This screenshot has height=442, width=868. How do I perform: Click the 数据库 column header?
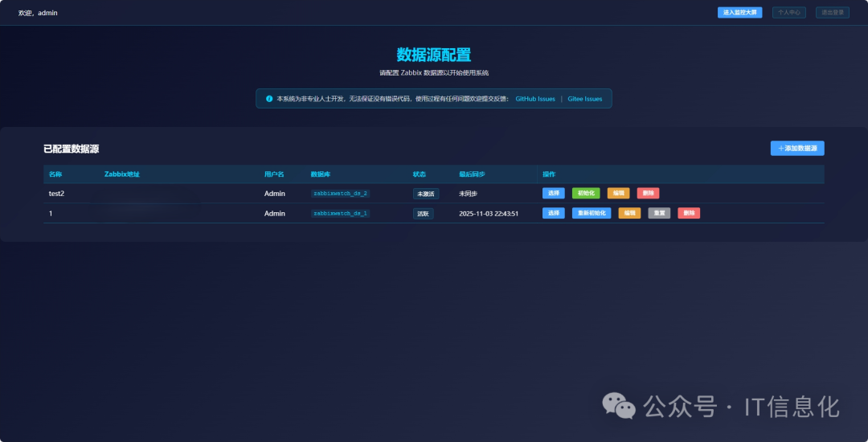click(x=321, y=174)
